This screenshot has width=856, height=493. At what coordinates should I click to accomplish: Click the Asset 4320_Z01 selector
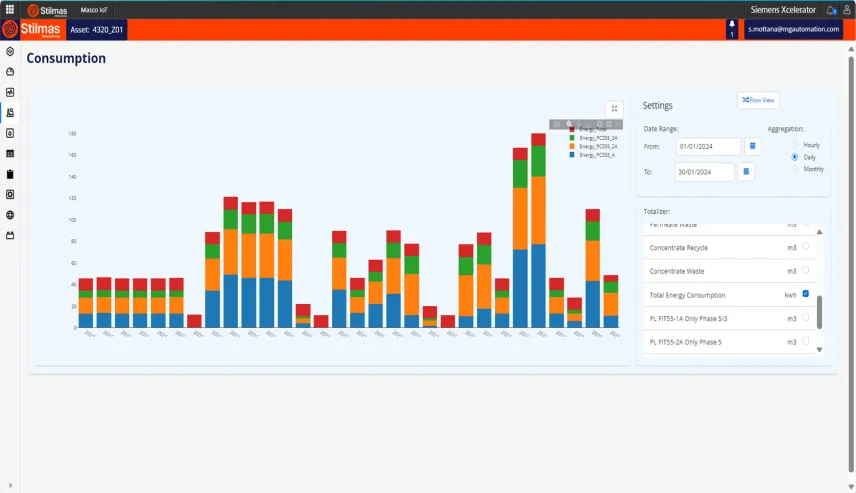pyautogui.click(x=97, y=29)
